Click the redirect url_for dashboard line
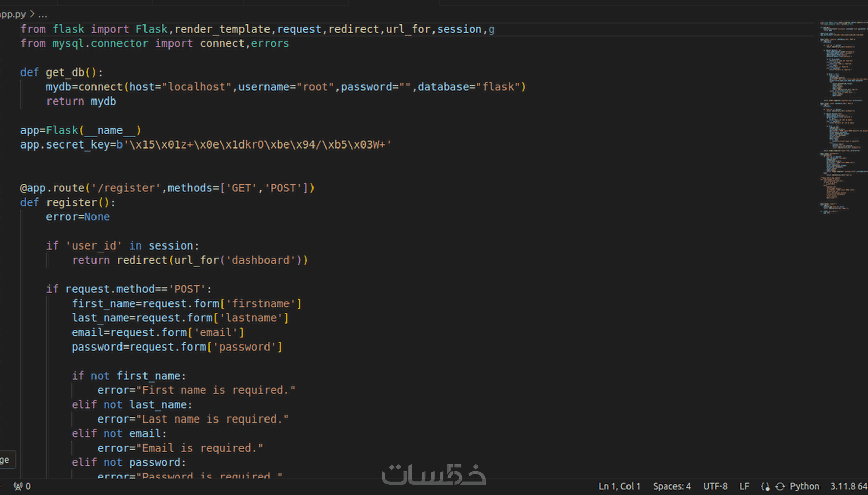868x495 pixels. click(190, 260)
